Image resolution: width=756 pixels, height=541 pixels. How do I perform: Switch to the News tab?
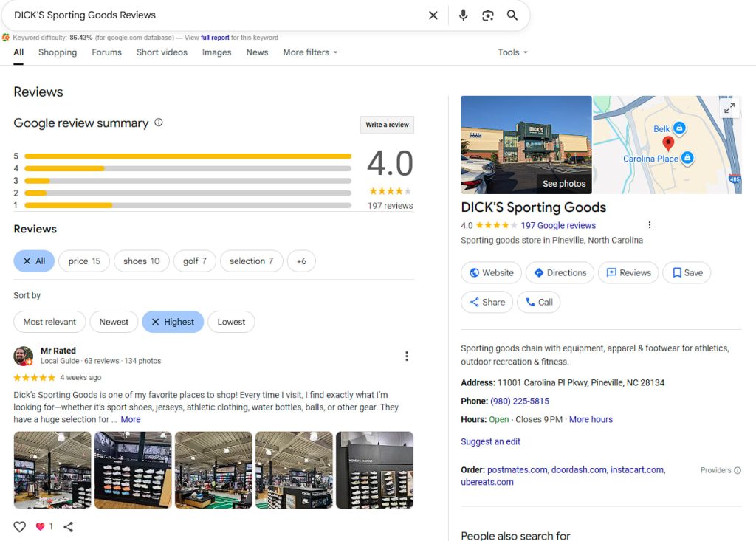click(257, 52)
